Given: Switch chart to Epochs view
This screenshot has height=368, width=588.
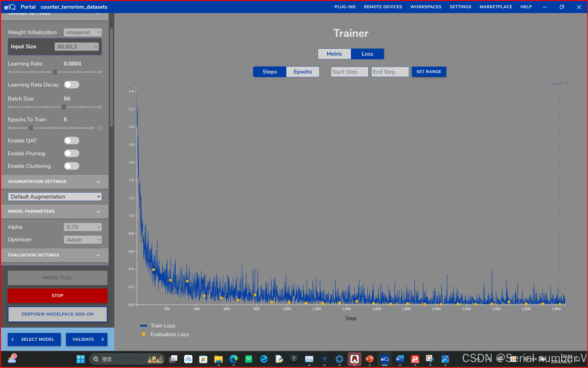Looking at the screenshot, I should [x=303, y=72].
